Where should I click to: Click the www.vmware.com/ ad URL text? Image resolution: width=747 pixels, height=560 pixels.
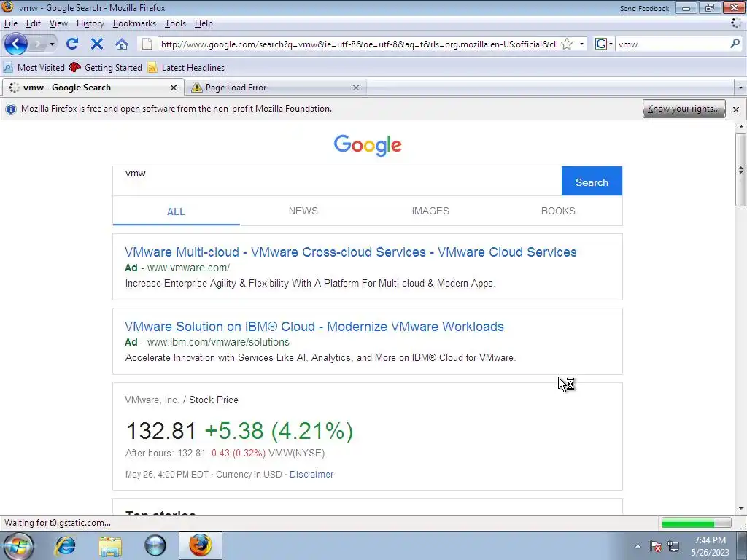coord(189,268)
